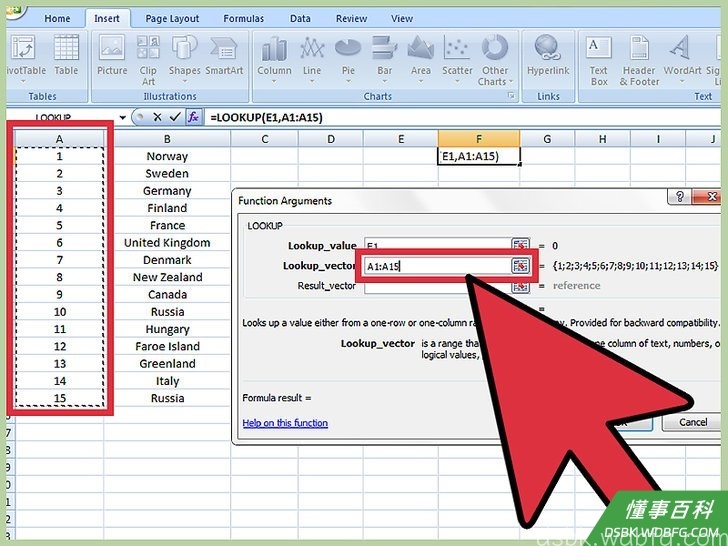Go to the Formulas tab
Image resolution: width=728 pixels, height=546 pixels.
point(243,19)
